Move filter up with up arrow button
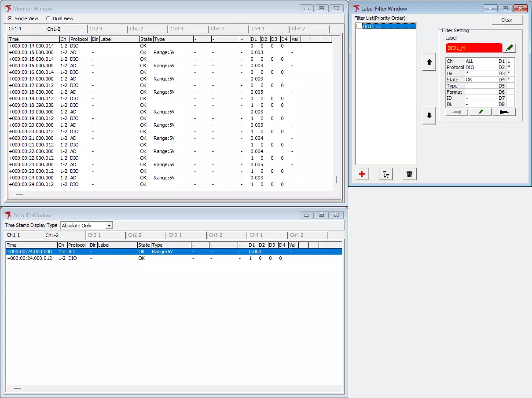Image resolution: width=532 pixels, height=398 pixels. pos(429,62)
